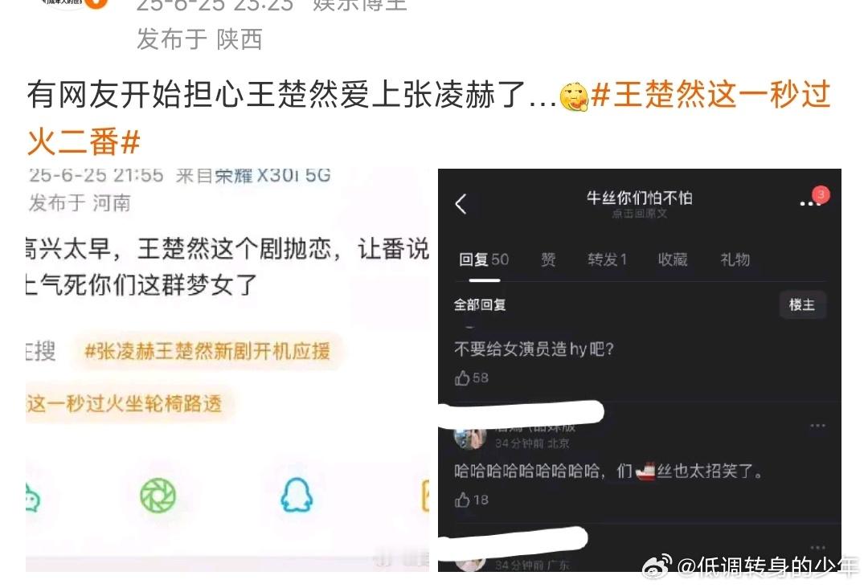Like the comment with 58 thumbs-up

[471, 378]
